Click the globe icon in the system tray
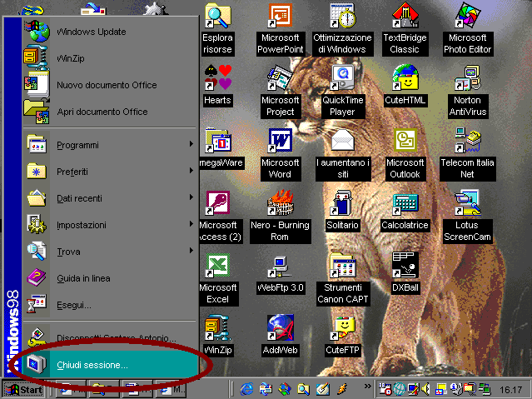 point(400,389)
